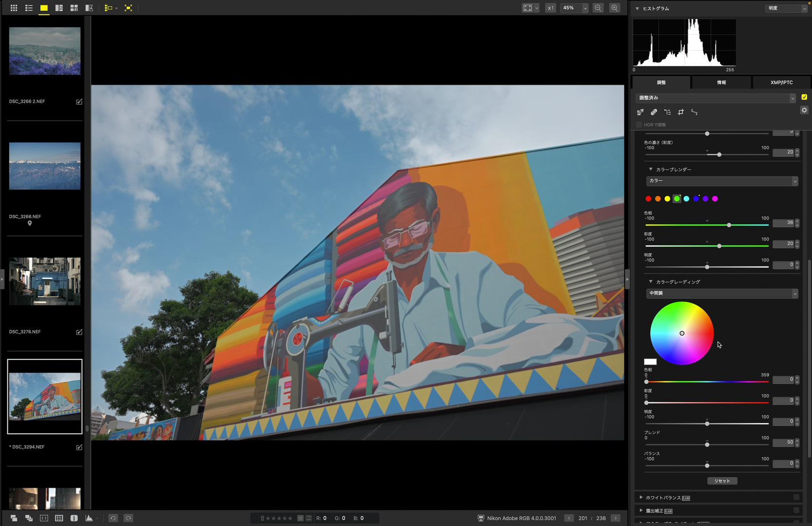812x526 pixels.
Task: Select the orange color blender swatch
Action: (658, 199)
